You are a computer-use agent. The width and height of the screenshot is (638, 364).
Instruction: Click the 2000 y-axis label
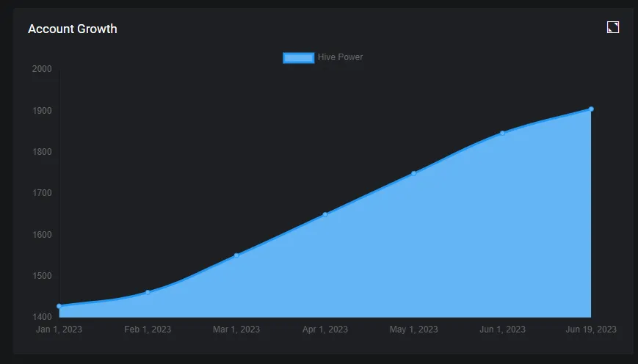tap(43, 69)
